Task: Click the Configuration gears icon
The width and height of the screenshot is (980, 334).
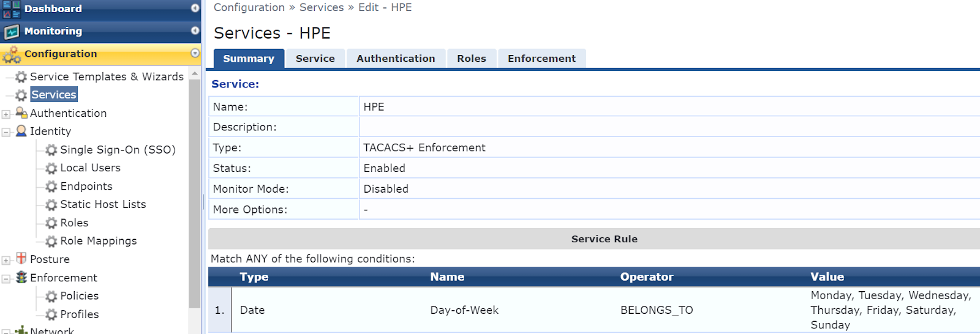Action: (12, 54)
